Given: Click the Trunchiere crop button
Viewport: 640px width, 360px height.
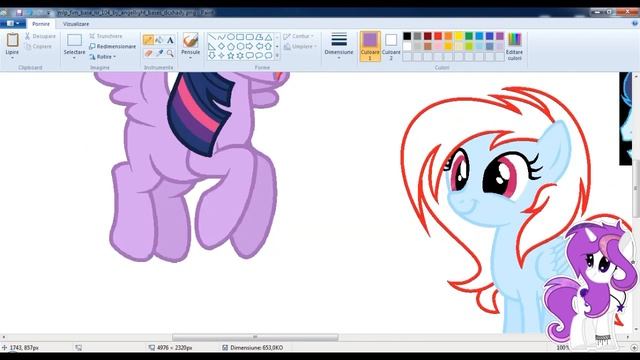Looking at the screenshot, I should (106, 36).
